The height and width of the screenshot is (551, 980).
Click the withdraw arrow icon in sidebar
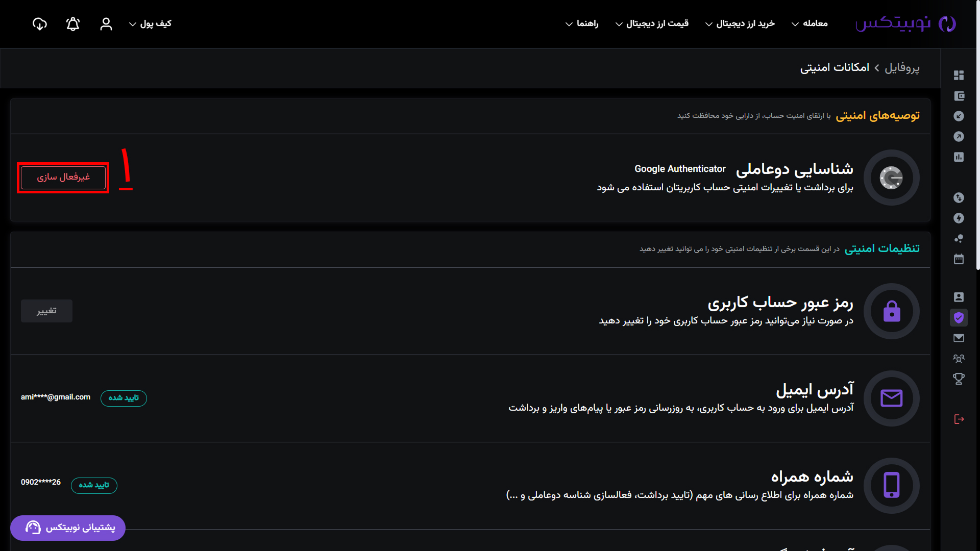(959, 137)
